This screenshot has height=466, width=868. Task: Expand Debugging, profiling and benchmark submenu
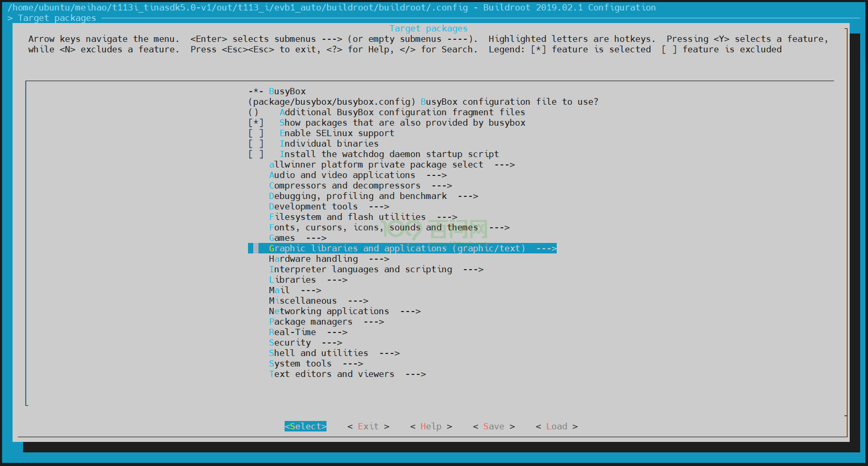pyautogui.click(x=357, y=196)
